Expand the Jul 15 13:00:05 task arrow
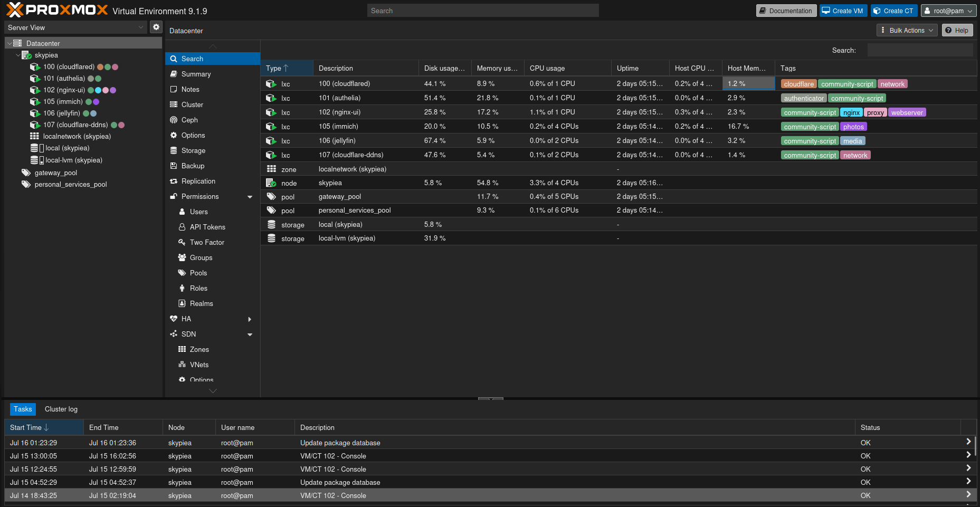 pyautogui.click(x=968, y=455)
